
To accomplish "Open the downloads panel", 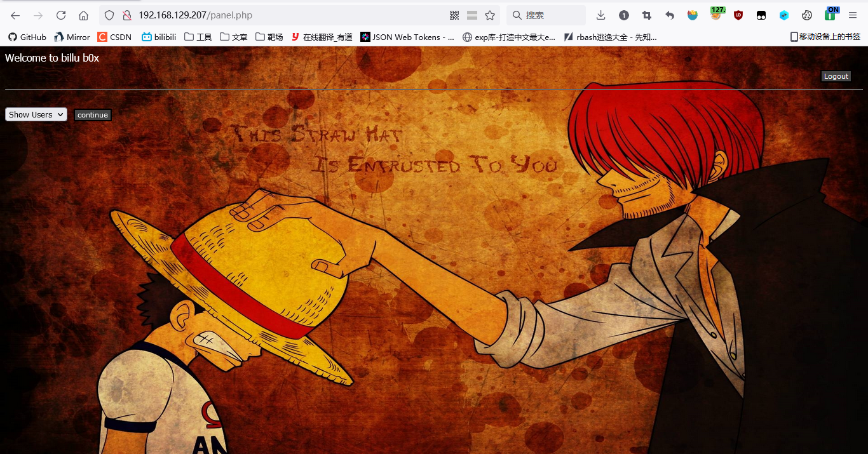I will click(601, 15).
